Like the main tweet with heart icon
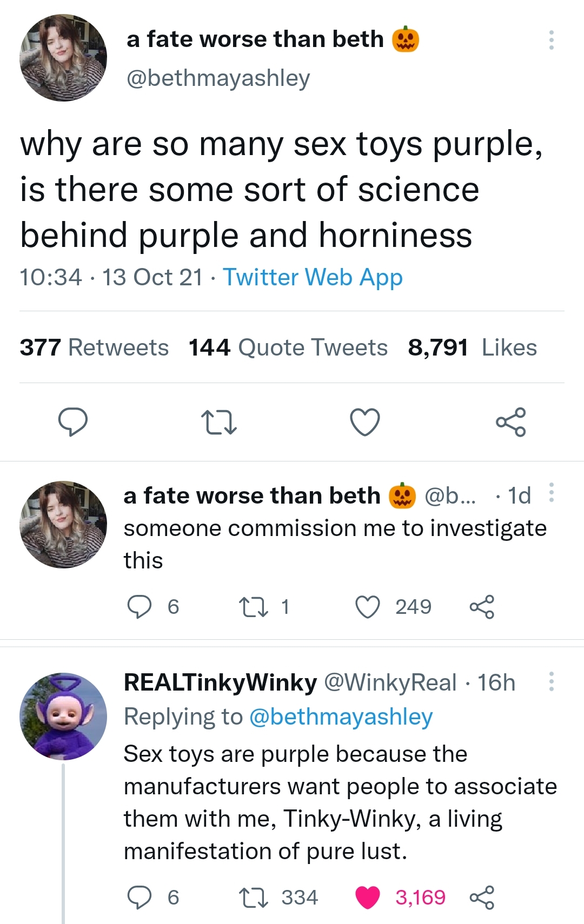The width and height of the screenshot is (584, 924). tap(365, 422)
